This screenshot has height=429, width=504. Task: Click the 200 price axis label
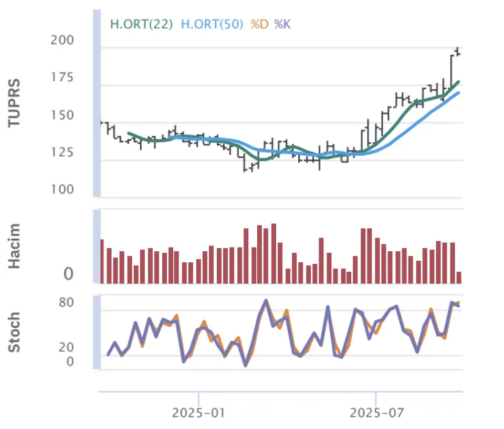click(62, 40)
